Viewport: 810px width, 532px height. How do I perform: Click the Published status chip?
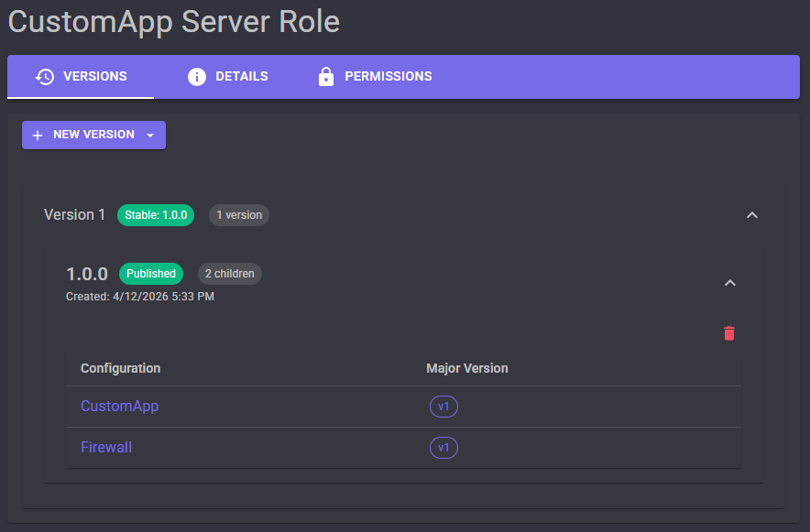click(150, 273)
